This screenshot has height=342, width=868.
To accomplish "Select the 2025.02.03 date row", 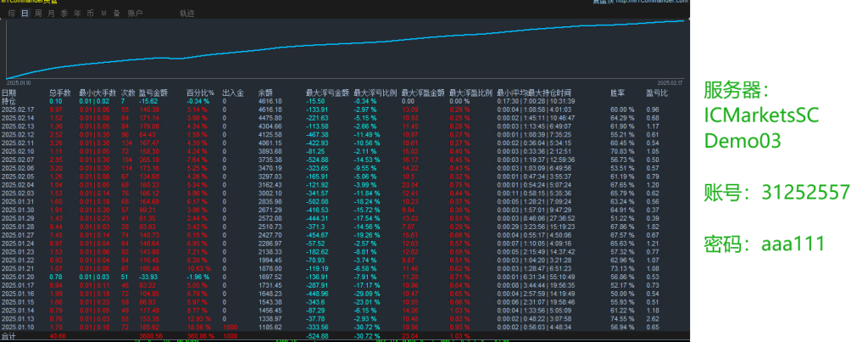I will [x=345, y=193].
